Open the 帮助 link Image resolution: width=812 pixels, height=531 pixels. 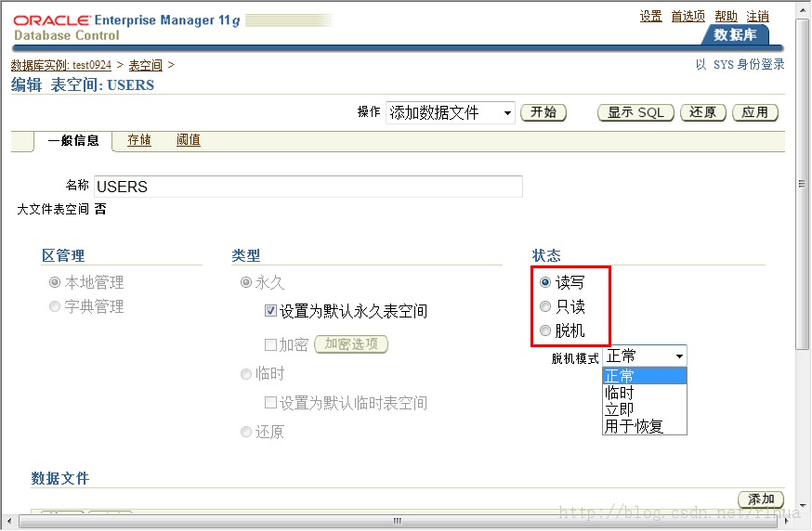tap(726, 16)
